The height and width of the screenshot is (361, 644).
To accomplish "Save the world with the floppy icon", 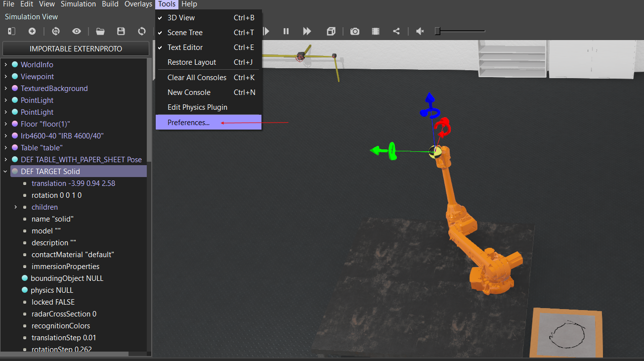I will [121, 31].
